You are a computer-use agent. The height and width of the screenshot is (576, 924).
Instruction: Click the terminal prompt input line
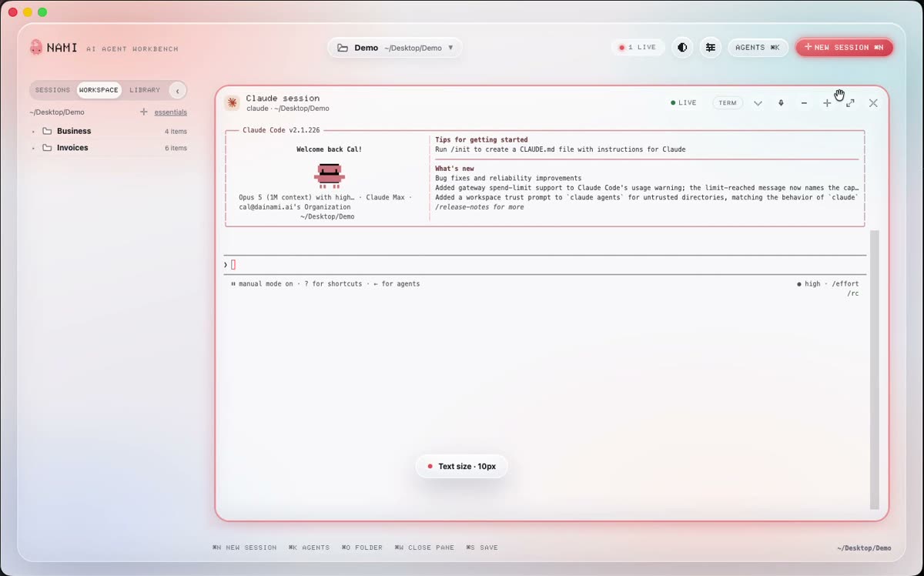point(544,265)
